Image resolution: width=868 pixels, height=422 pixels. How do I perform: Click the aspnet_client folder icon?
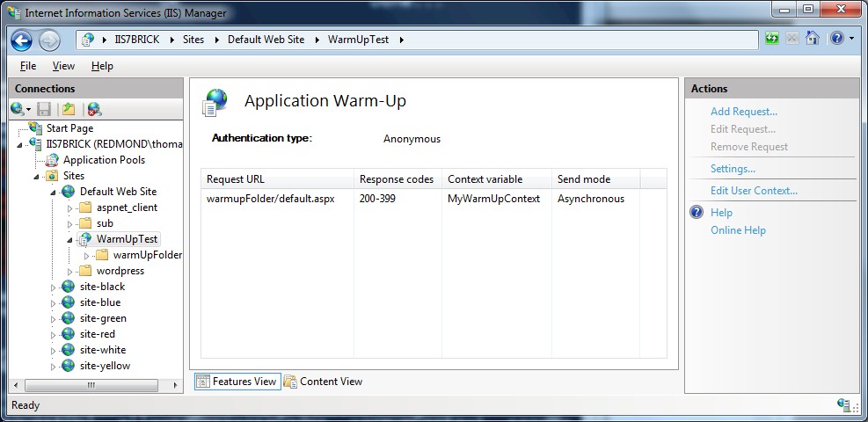pos(85,207)
